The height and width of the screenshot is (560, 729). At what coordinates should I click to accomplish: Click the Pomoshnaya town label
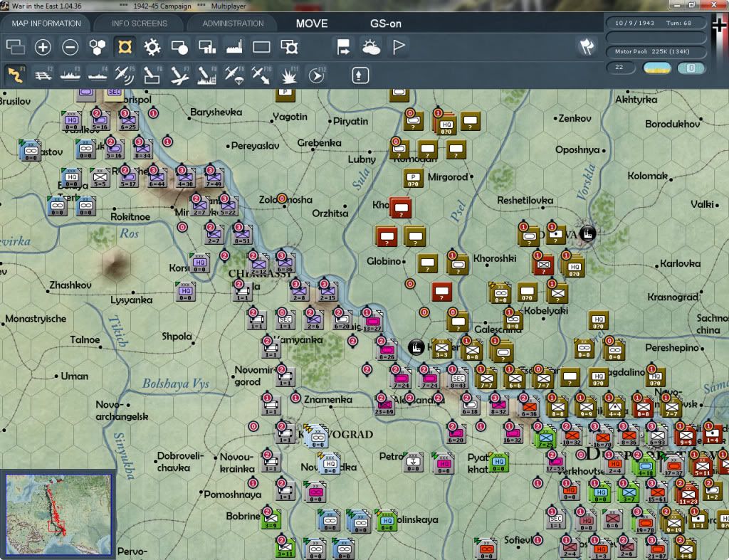pyautogui.click(x=233, y=495)
